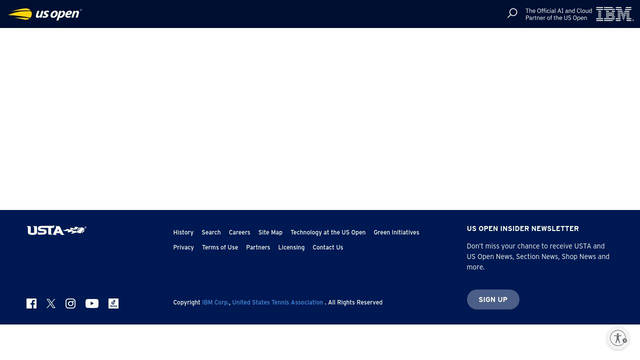The image size is (640, 360).
Task: Open the Licensing footer link
Action: 291,247
